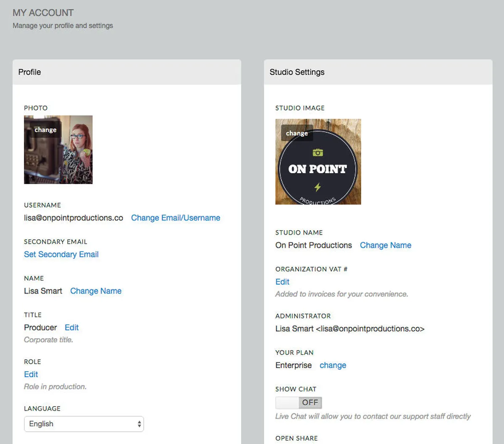Edit the Producer title
504x444 pixels.
coord(72,327)
